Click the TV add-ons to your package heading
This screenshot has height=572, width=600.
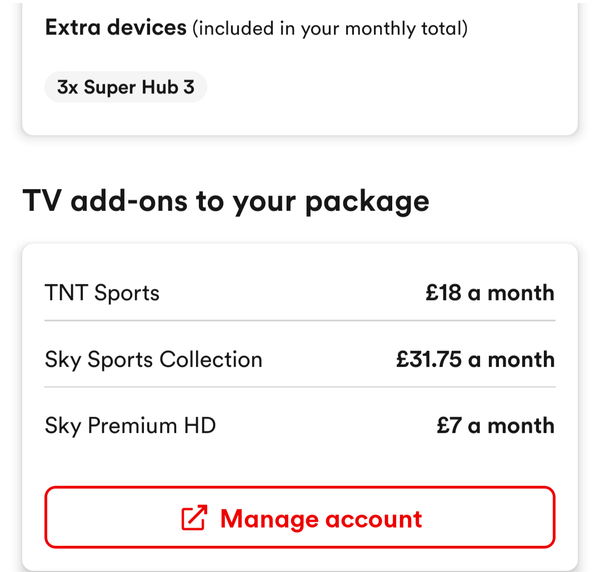point(226,201)
